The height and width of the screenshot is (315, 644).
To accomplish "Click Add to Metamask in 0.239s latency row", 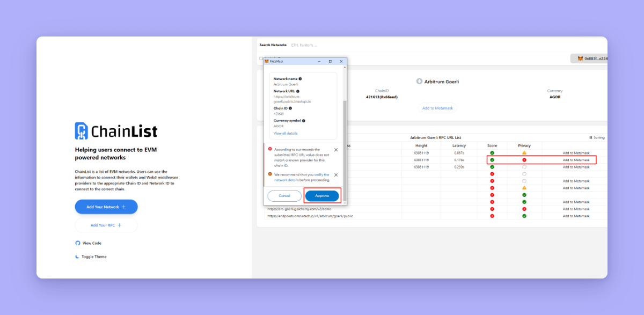I will point(576,167).
